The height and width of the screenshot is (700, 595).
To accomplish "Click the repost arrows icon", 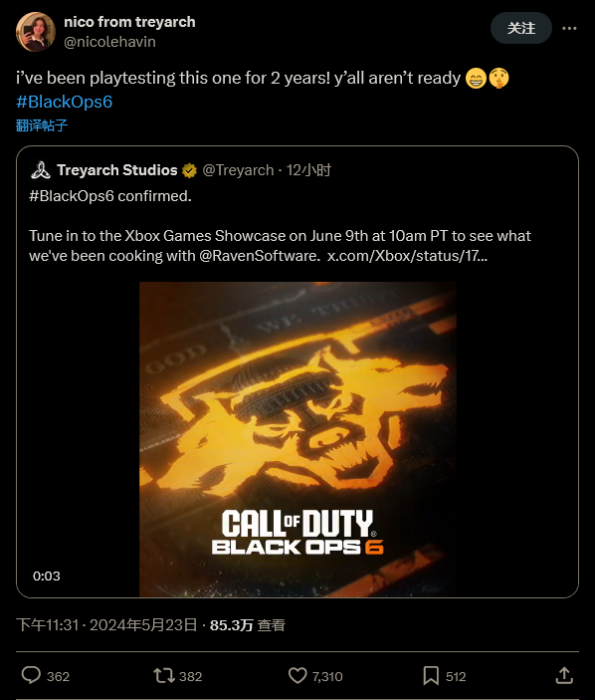I will (x=164, y=675).
